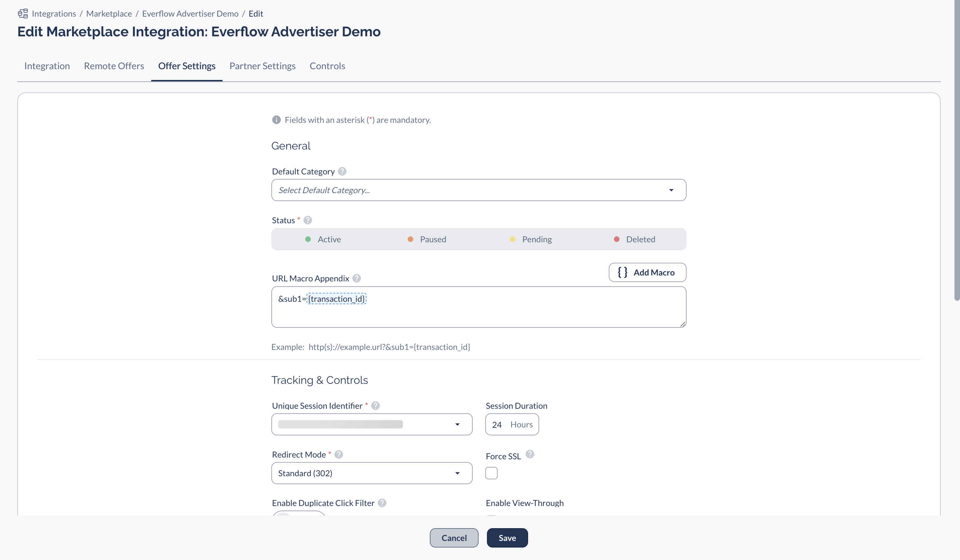Viewport: 960px width, 560px height.
Task: Choose the Pending status option
Action: (x=531, y=239)
